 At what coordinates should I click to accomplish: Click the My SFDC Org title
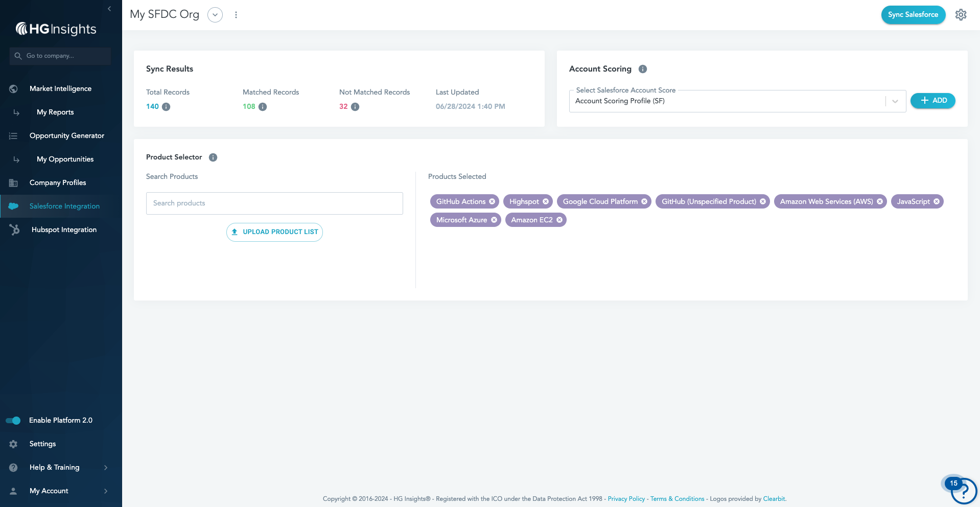click(x=165, y=14)
